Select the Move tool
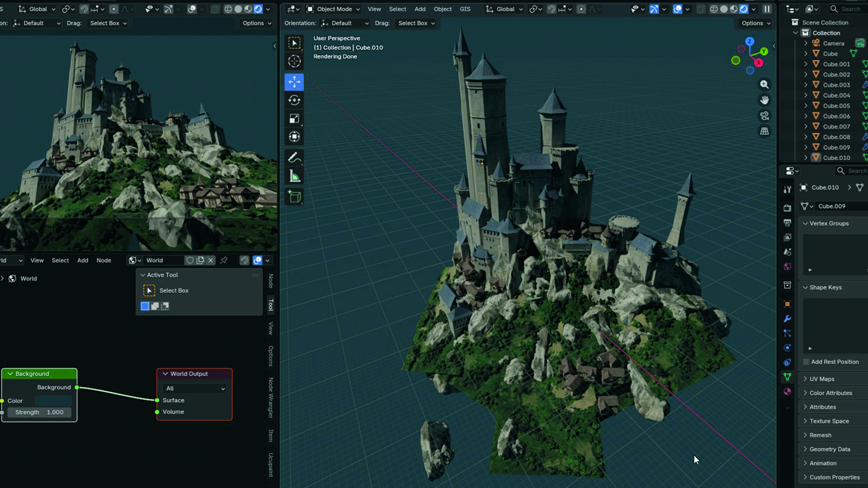This screenshot has height=488, width=868. click(294, 82)
